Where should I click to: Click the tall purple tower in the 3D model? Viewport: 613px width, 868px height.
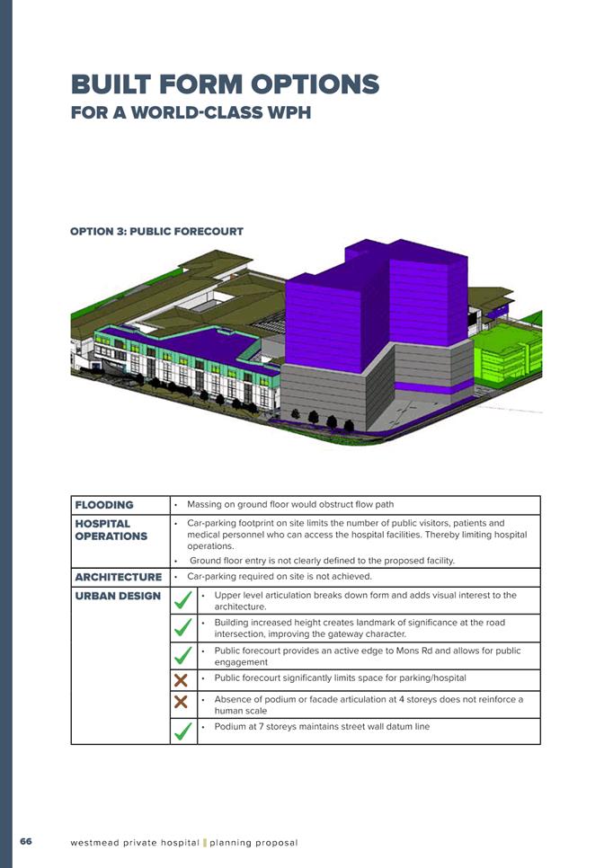tap(378, 297)
